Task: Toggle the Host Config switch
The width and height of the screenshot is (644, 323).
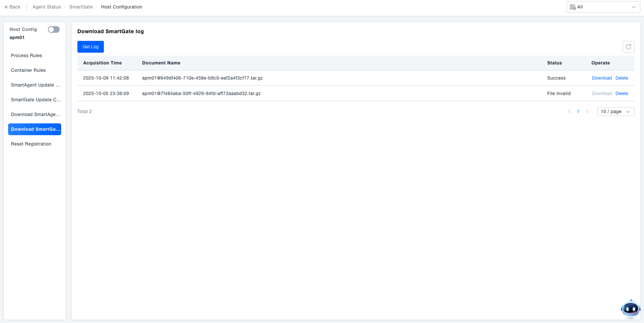Action: pyautogui.click(x=54, y=29)
